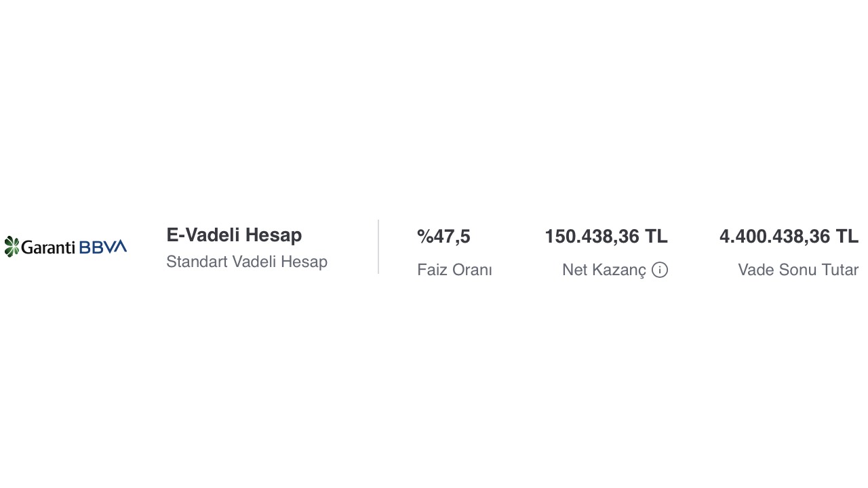Viewport: 868px width, 488px height.
Task: Click the %47,5 interest rate value
Action: point(443,237)
